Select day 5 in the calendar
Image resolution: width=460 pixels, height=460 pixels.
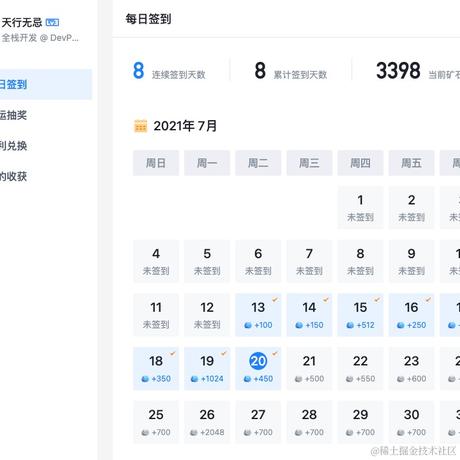pos(207,261)
